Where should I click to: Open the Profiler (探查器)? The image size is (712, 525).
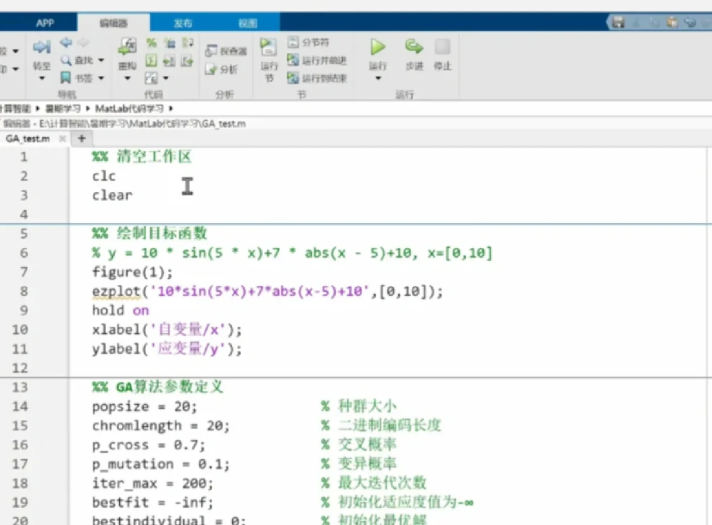tap(225, 51)
